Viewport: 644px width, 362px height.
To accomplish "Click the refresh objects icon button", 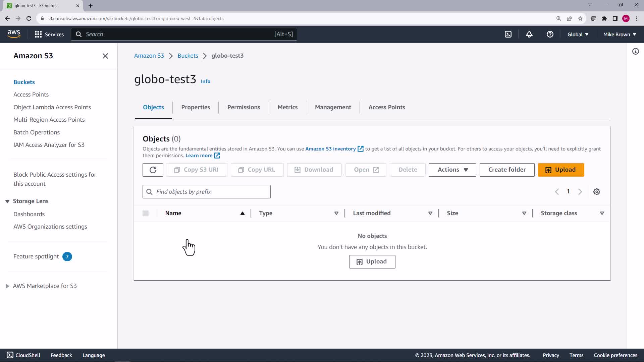I will (153, 170).
